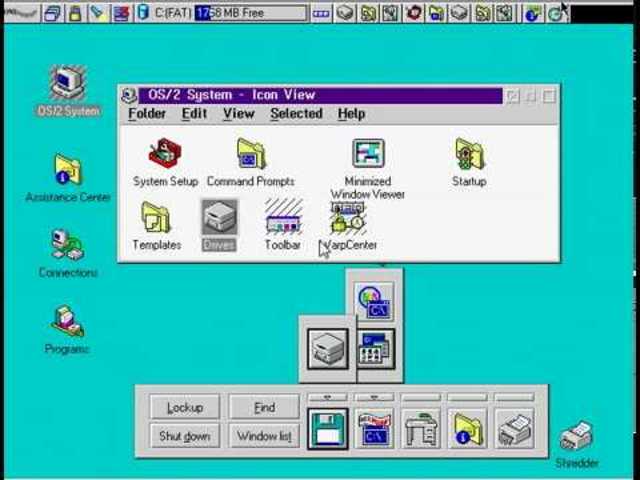Open the Templates folder icon

[x=156, y=218]
